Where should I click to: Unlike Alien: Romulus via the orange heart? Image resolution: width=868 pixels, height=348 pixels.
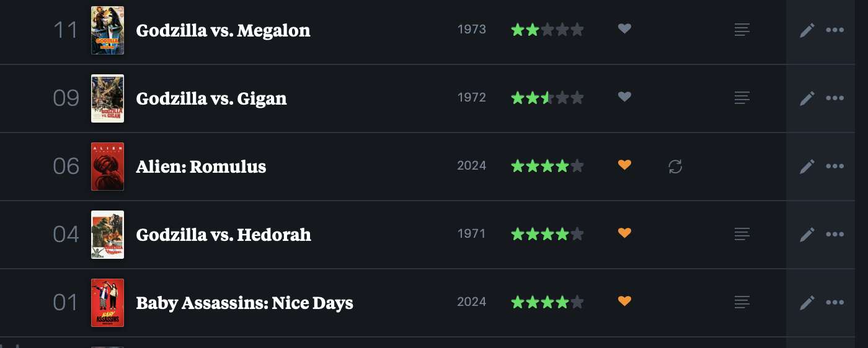click(x=624, y=165)
